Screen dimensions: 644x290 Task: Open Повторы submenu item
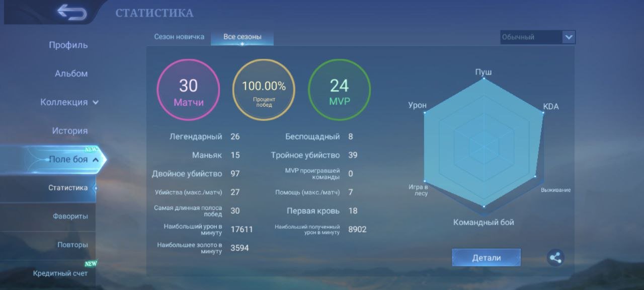[72, 245]
